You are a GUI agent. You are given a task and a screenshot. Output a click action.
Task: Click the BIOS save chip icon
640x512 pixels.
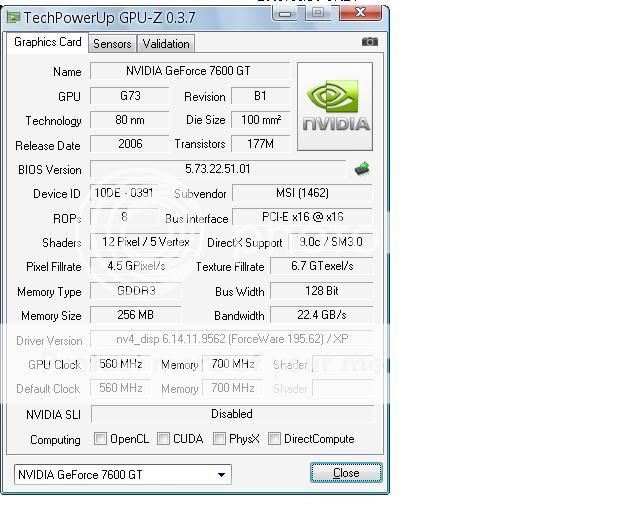(362, 169)
